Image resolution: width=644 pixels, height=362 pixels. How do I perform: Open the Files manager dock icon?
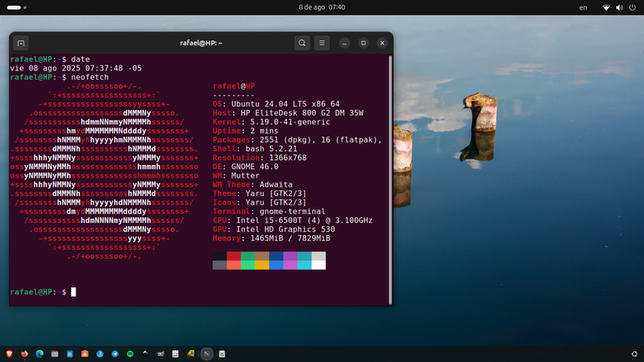click(55, 354)
